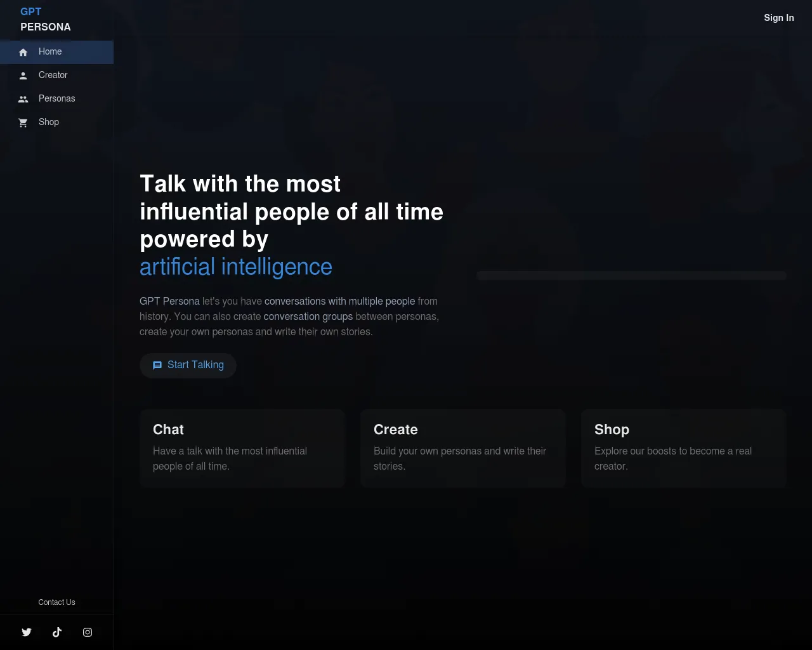Image resolution: width=812 pixels, height=650 pixels.
Task: Select the Home icon in the sidebar
Action: [x=23, y=52]
